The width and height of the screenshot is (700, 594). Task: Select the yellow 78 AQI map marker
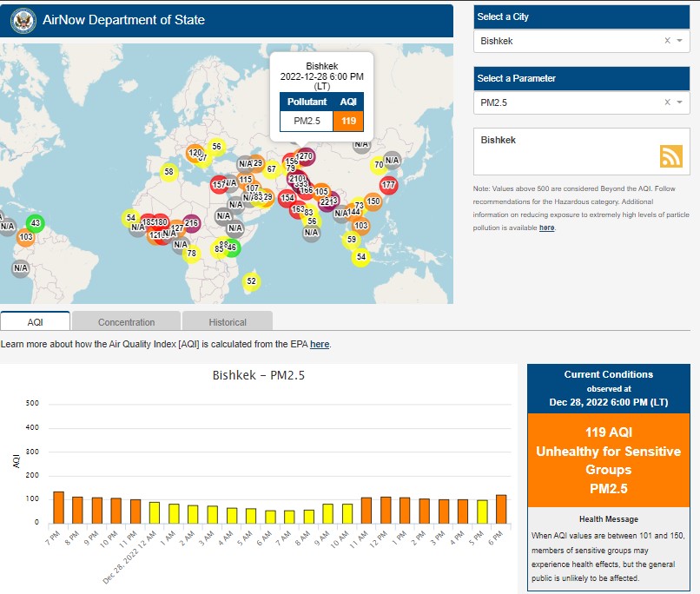coord(192,253)
